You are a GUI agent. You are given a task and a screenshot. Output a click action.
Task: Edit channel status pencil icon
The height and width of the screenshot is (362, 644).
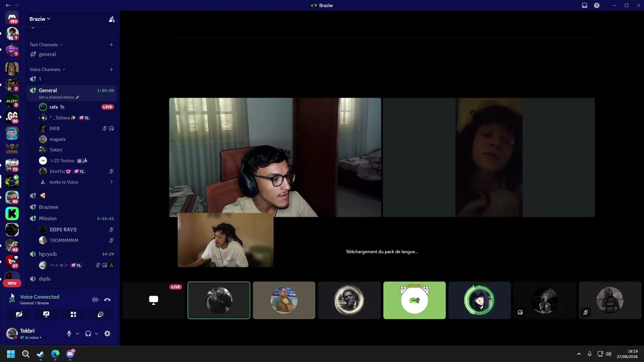[x=77, y=97]
